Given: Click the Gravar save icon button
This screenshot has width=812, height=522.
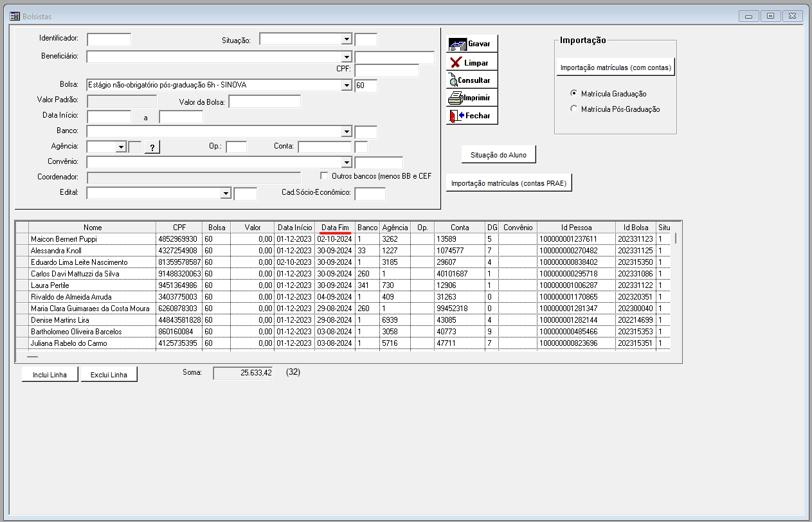Looking at the screenshot, I should pos(472,44).
